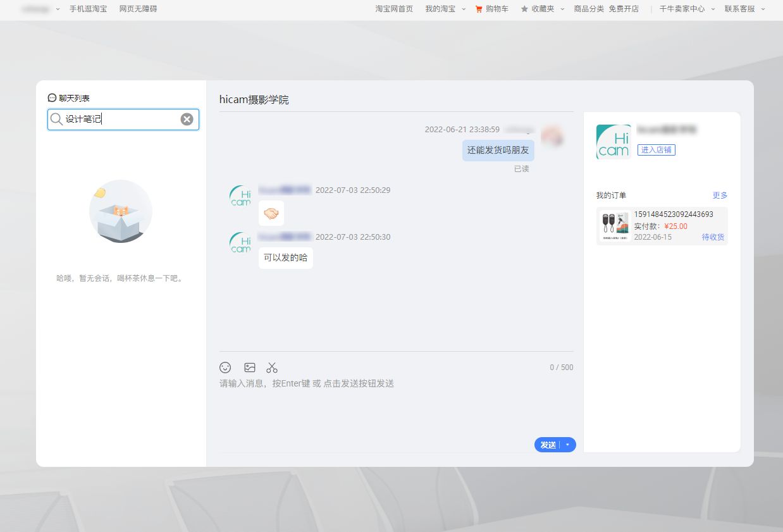Click the order product thumbnail
Image resolution: width=783 pixels, height=532 pixels.
(614, 226)
